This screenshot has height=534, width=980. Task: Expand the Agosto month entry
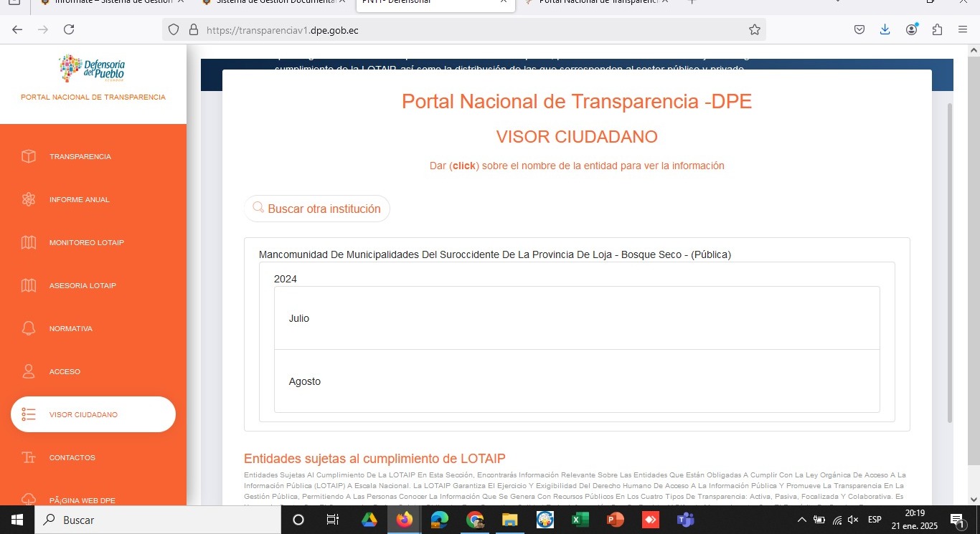coord(305,381)
